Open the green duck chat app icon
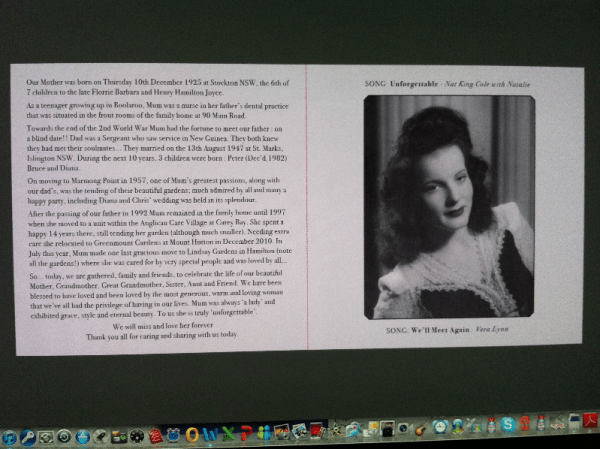The image size is (600, 449). (458, 426)
